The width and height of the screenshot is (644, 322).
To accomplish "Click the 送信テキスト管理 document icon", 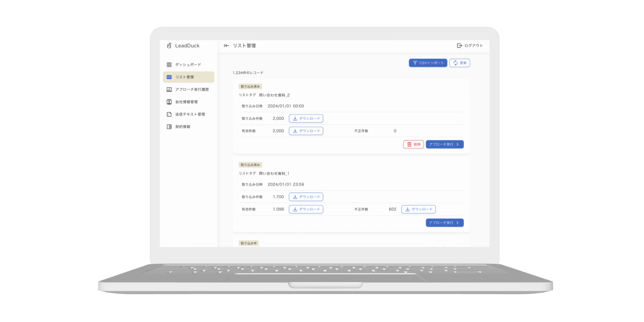I will point(169,114).
